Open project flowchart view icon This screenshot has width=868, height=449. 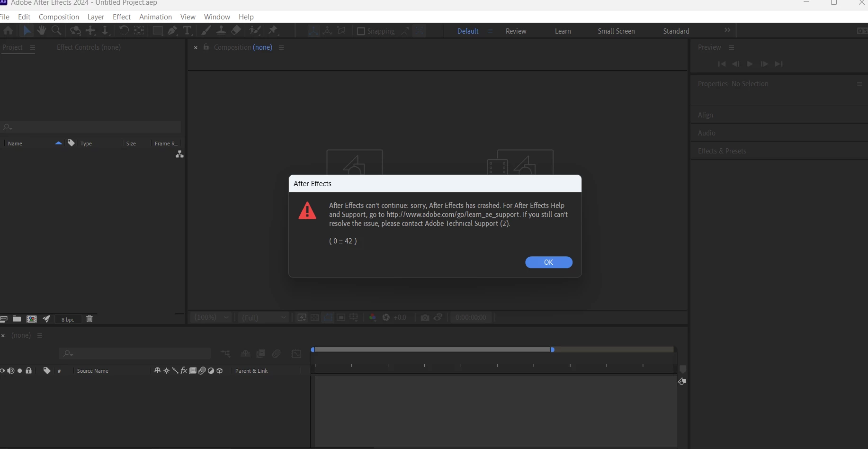179,154
